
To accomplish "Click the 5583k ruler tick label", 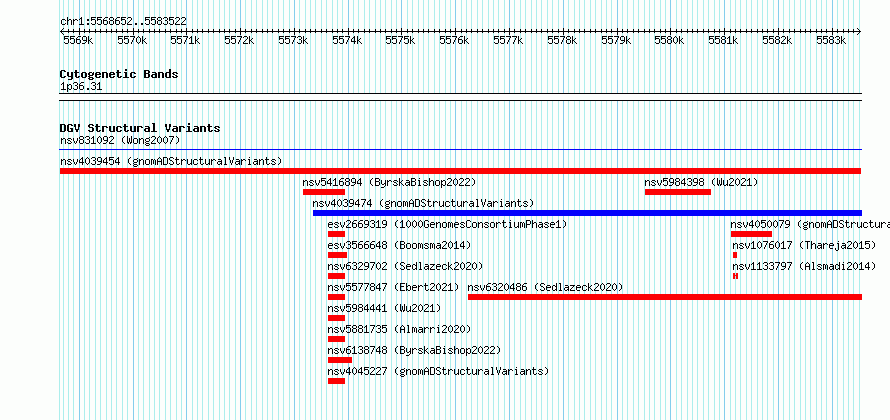I will coord(832,41).
